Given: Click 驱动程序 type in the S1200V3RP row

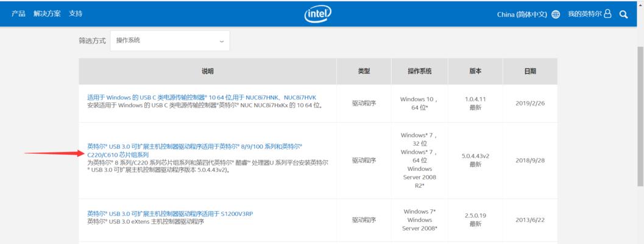Looking at the screenshot, I should point(364,220).
